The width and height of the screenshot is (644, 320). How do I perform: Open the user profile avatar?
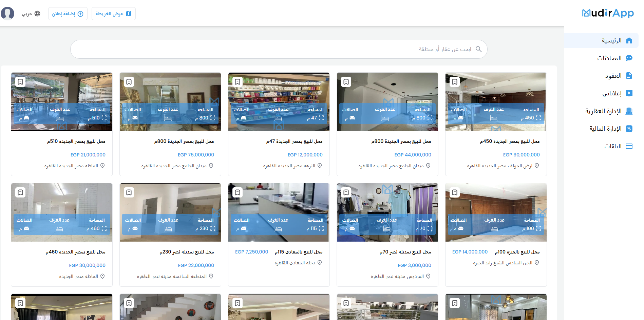click(7, 14)
